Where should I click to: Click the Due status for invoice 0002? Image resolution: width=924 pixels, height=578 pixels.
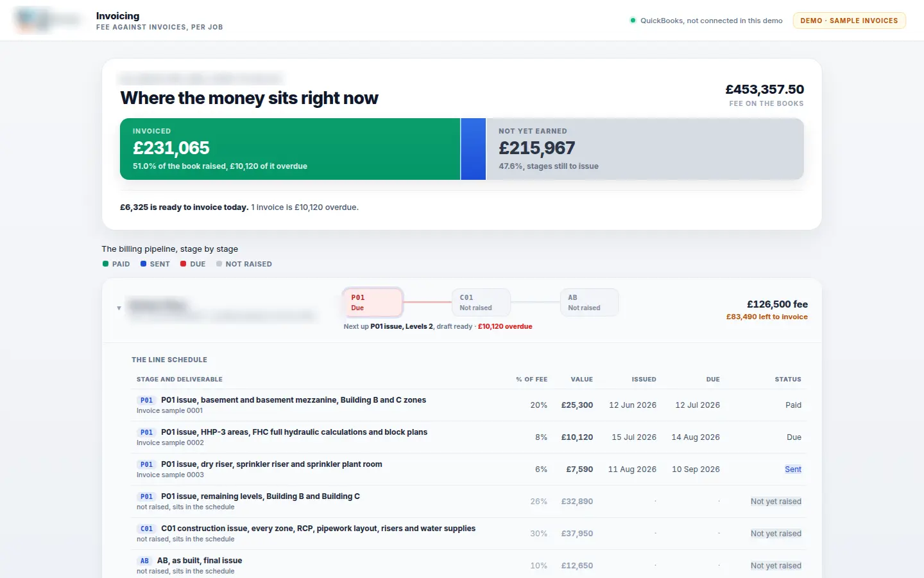point(794,437)
